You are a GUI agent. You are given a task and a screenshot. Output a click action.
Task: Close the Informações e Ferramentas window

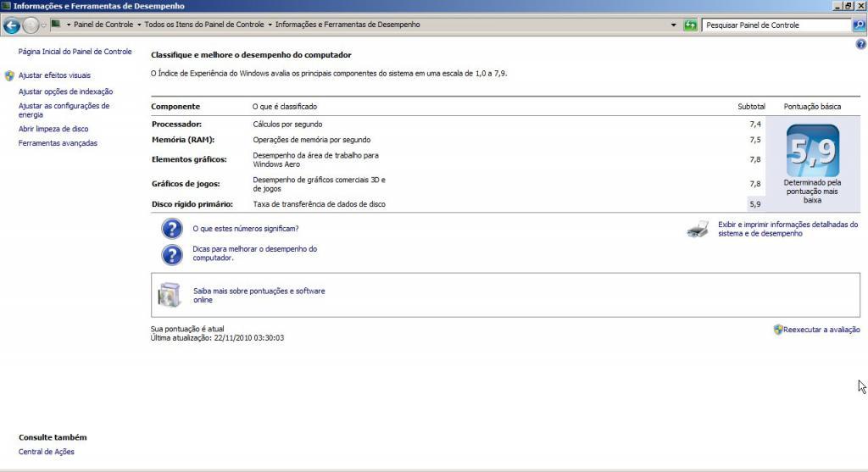(x=860, y=6)
